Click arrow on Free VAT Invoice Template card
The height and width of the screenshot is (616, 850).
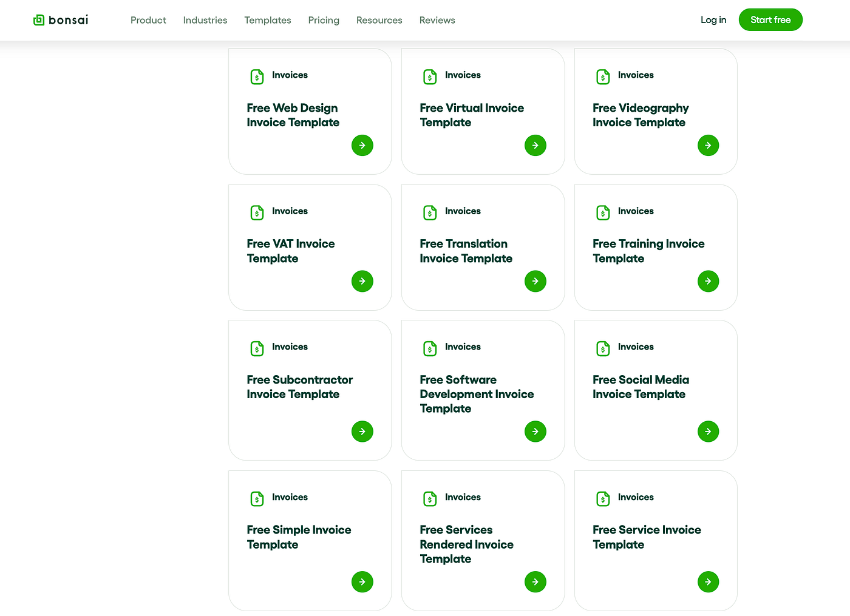(362, 281)
